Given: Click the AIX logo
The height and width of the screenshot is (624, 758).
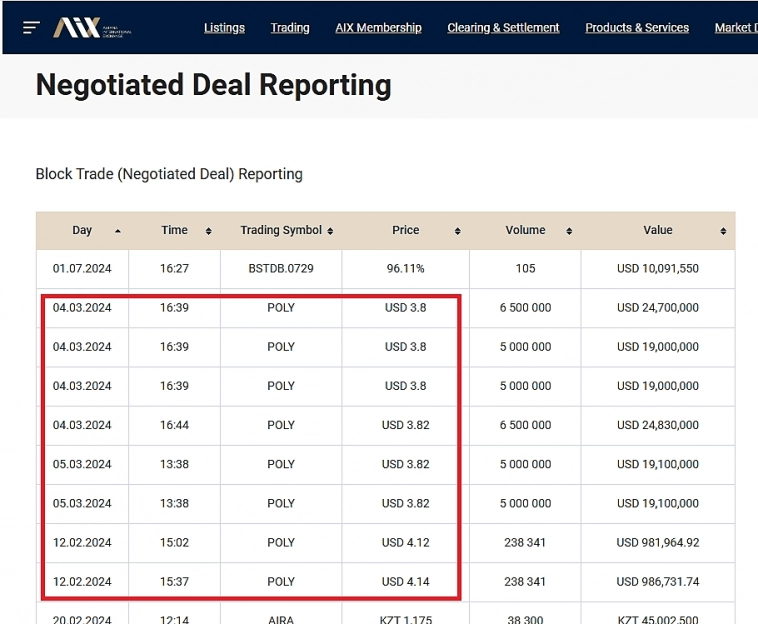Looking at the screenshot, I should [91, 28].
